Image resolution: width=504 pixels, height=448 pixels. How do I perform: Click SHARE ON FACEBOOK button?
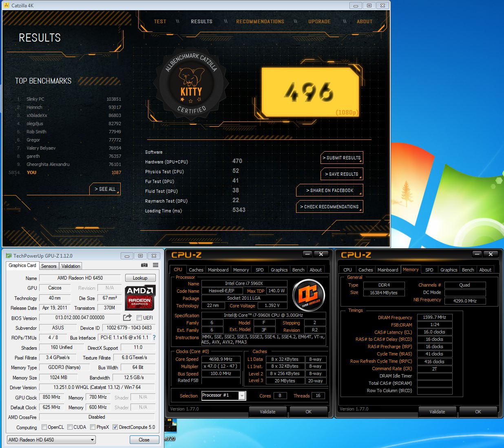pyautogui.click(x=329, y=190)
